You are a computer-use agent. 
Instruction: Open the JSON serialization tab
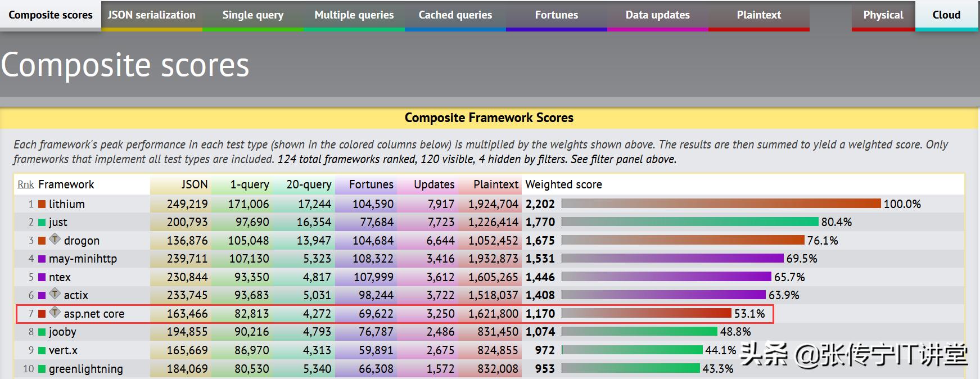pyautogui.click(x=151, y=15)
